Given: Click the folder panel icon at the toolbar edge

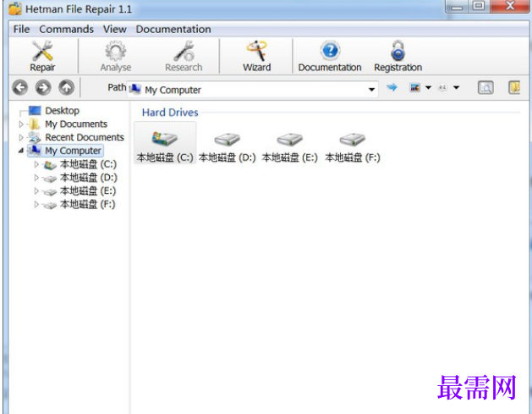Looking at the screenshot, I should 514,87.
